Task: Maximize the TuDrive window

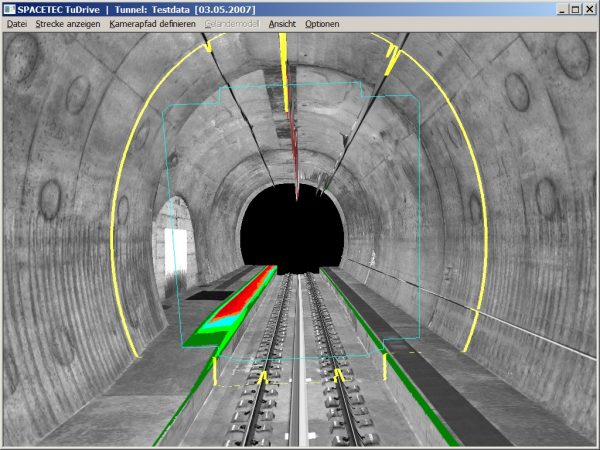Action: tap(574, 8)
